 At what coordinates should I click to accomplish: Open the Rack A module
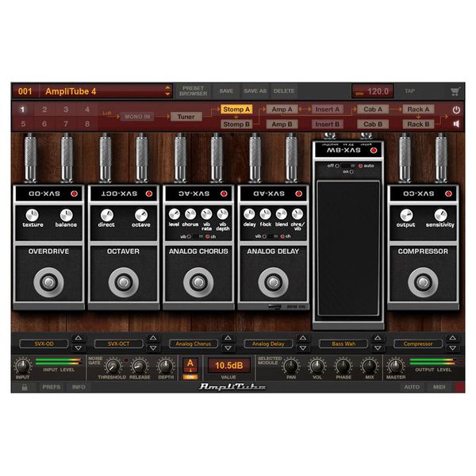point(418,109)
